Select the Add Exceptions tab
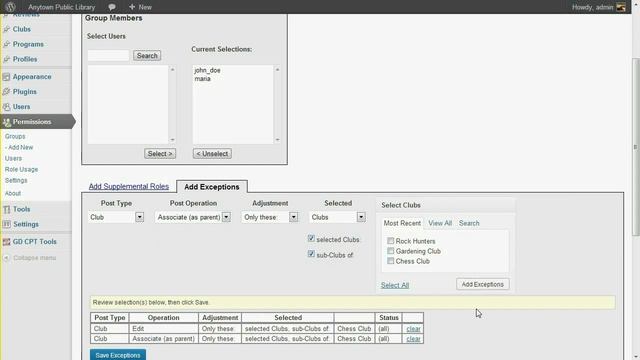 tap(212, 187)
